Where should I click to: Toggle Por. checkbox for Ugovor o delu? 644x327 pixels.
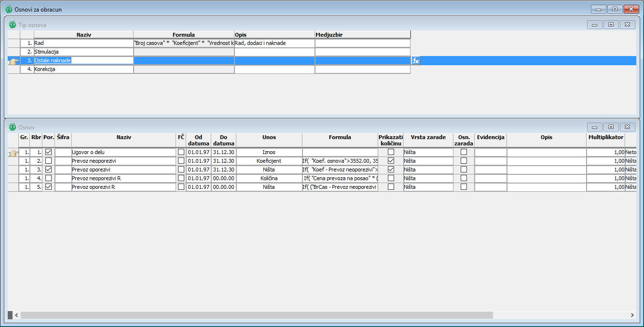pyautogui.click(x=48, y=152)
